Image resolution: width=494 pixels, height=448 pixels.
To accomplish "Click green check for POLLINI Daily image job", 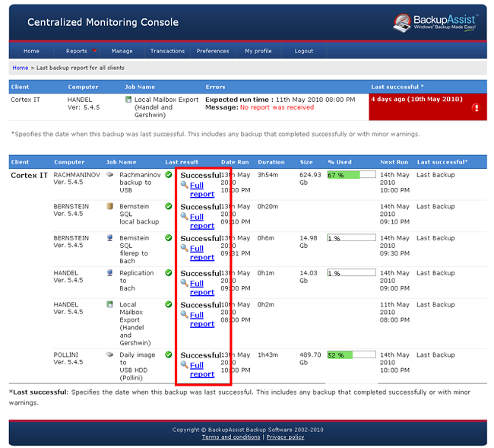I will tap(169, 354).
